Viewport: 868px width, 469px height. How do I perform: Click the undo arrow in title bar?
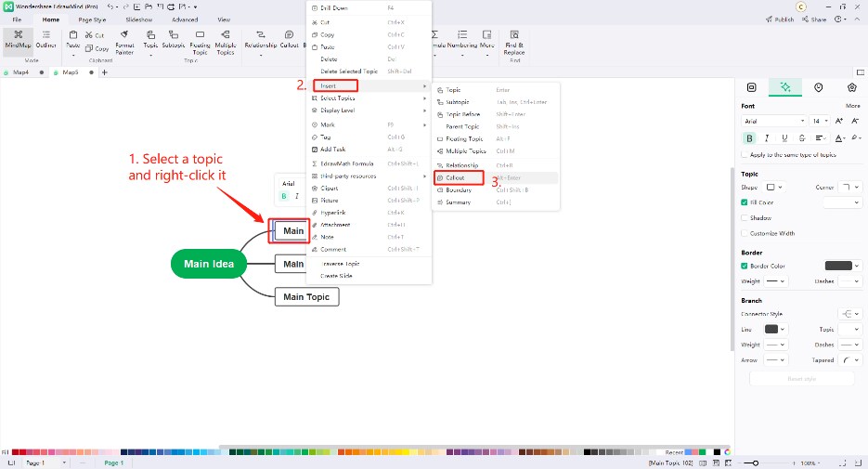point(110,7)
